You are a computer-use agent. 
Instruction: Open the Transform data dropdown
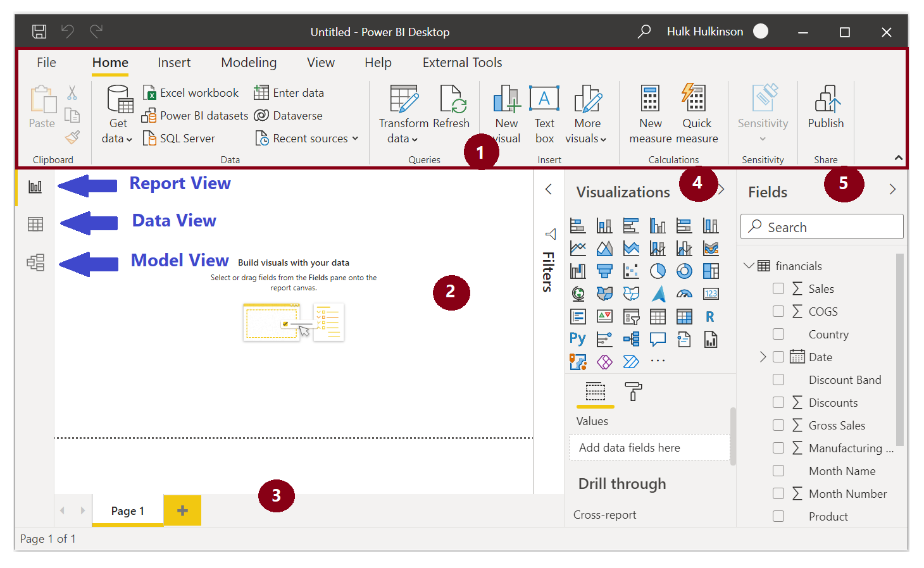click(403, 114)
